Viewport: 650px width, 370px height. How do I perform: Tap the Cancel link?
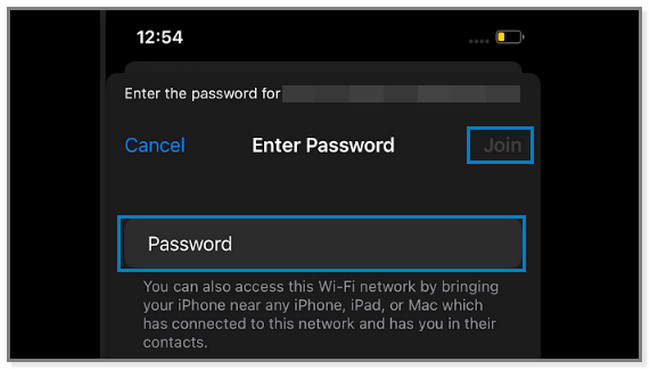tap(155, 145)
